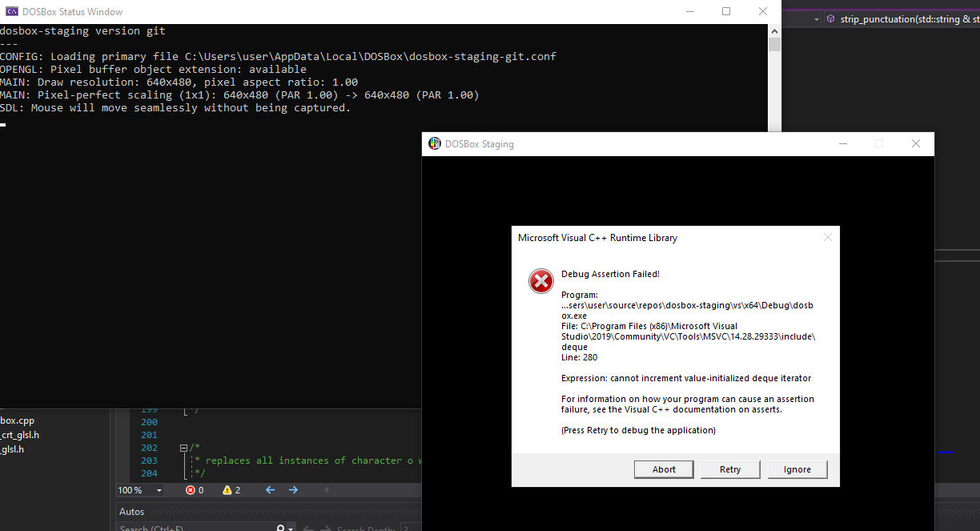Image resolution: width=980 pixels, height=531 pixels.
Task: Click the 'MAIN: Draw resolution' console line
Action: click(179, 82)
